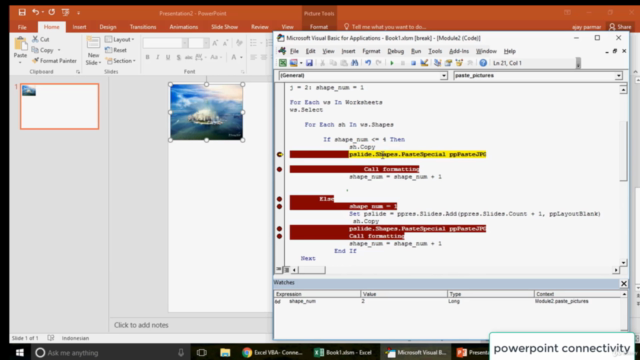Click Format Painter in PowerPoint ribbon
The height and width of the screenshot is (360, 640).
(54, 60)
